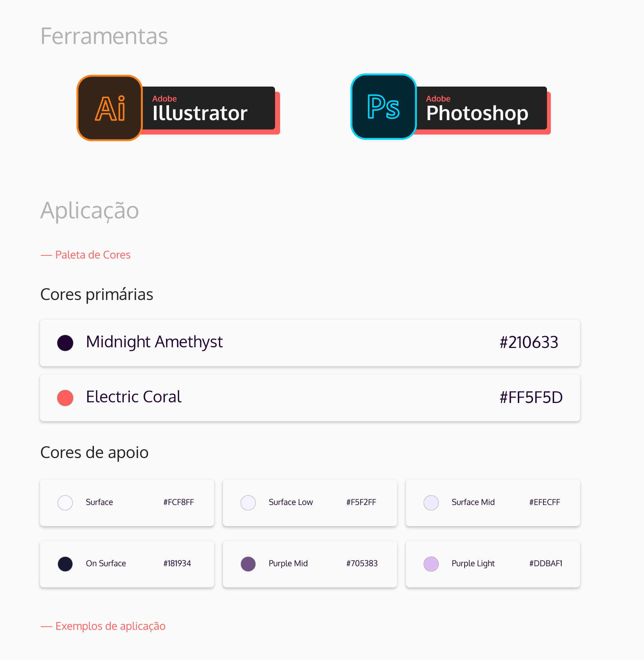Click the Midnight Amethyst color dot
644x660 pixels.
pyautogui.click(x=65, y=343)
